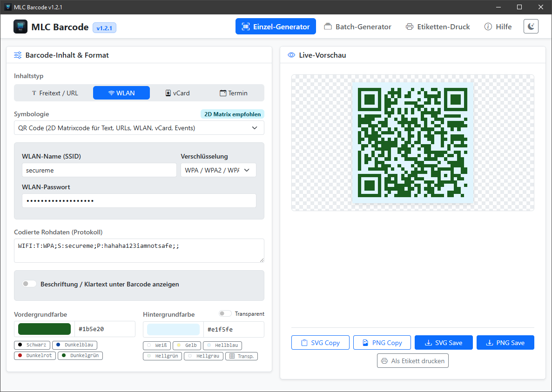Click the MLC Barcode app logo

(20, 27)
